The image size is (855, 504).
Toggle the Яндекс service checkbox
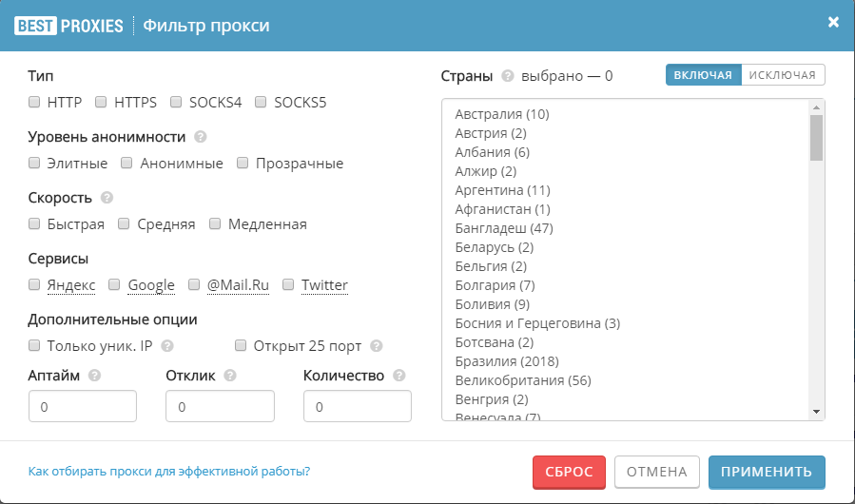click(34, 284)
